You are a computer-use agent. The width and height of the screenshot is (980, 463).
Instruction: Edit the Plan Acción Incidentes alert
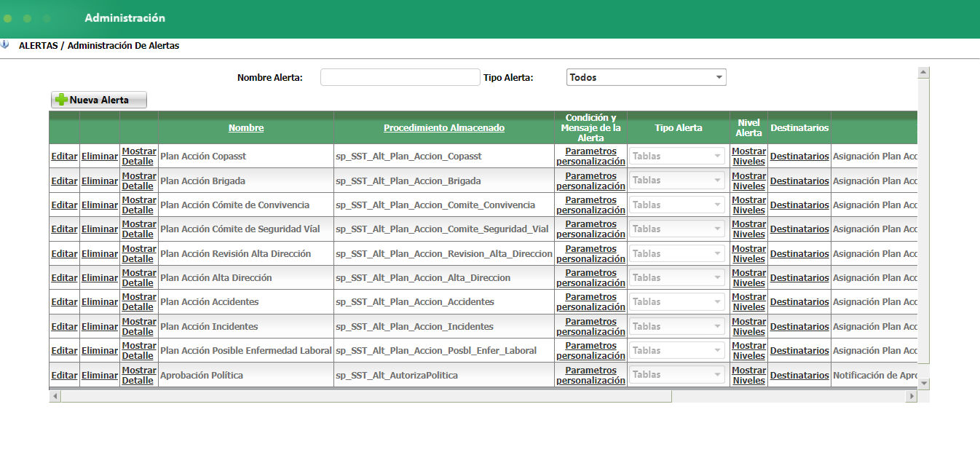pyautogui.click(x=64, y=326)
